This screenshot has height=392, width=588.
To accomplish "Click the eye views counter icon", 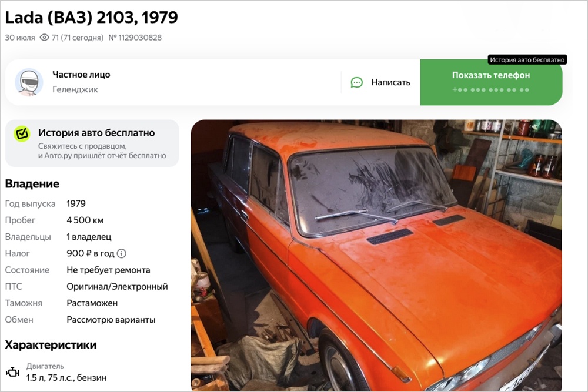I will (44, 38).
